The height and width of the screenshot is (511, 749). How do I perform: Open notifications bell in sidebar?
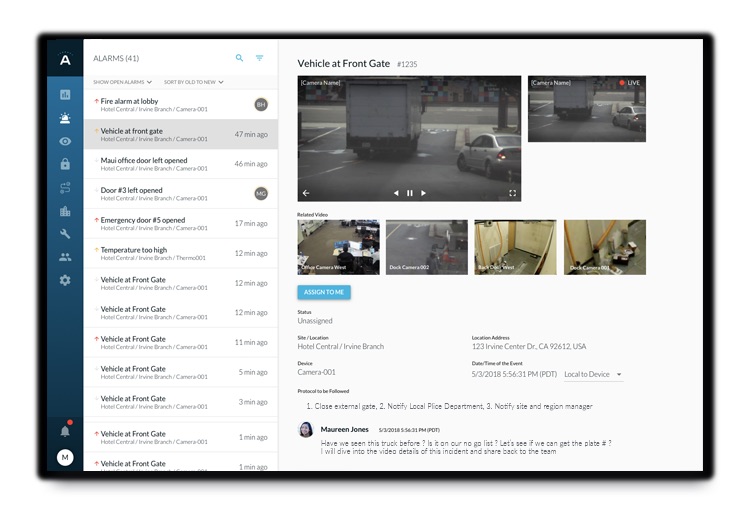(x=65, y=431)
